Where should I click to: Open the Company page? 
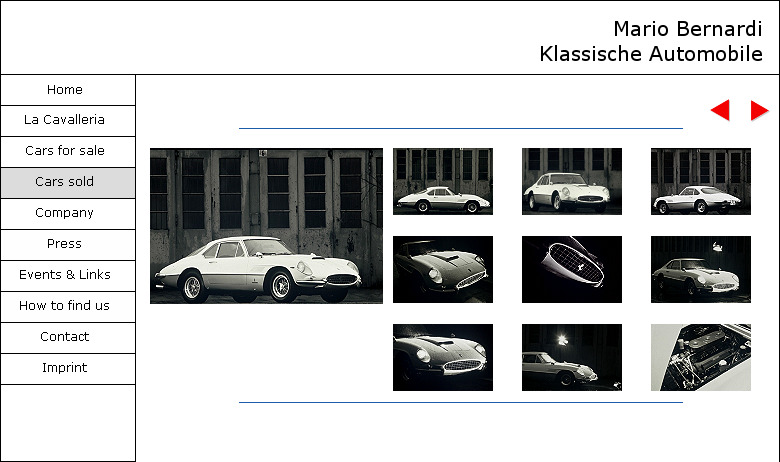pyautogui.click(x=68, y=214)
